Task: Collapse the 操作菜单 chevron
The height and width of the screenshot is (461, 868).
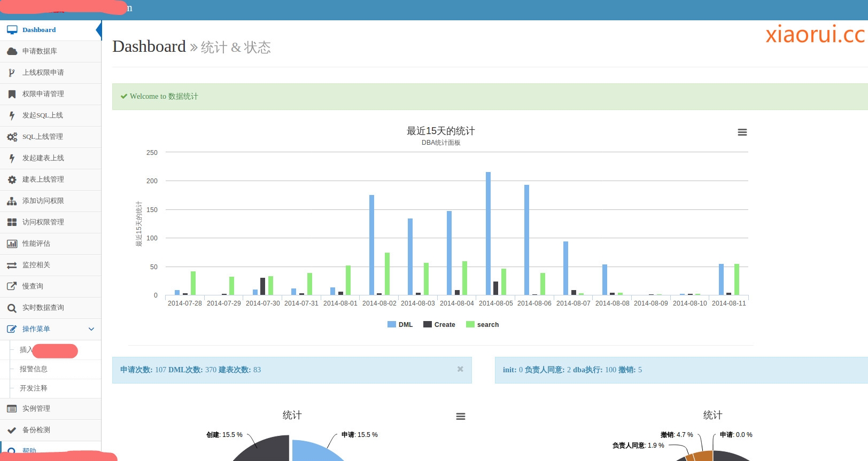Action: pos(91,329)
